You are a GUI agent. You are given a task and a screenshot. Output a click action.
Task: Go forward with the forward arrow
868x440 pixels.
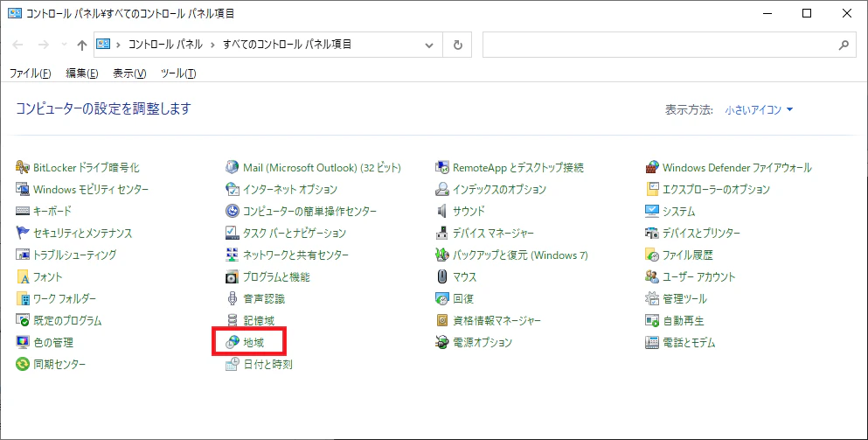pos(44,45)
